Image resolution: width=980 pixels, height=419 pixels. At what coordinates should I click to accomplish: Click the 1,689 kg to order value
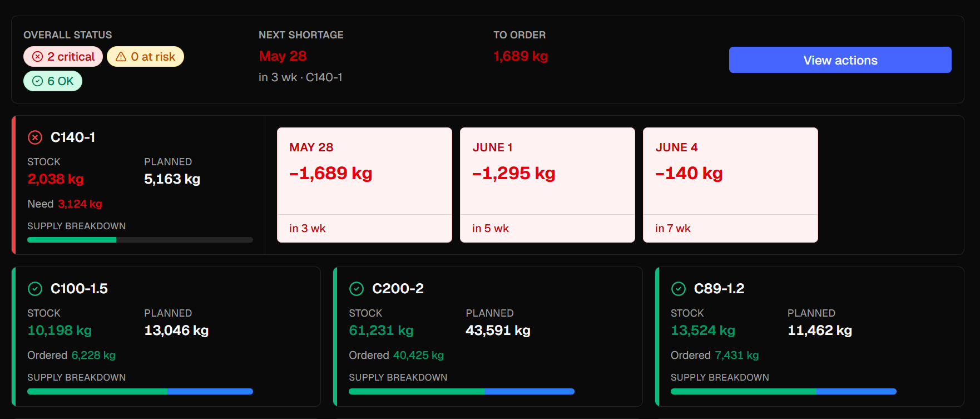[521, 56]
